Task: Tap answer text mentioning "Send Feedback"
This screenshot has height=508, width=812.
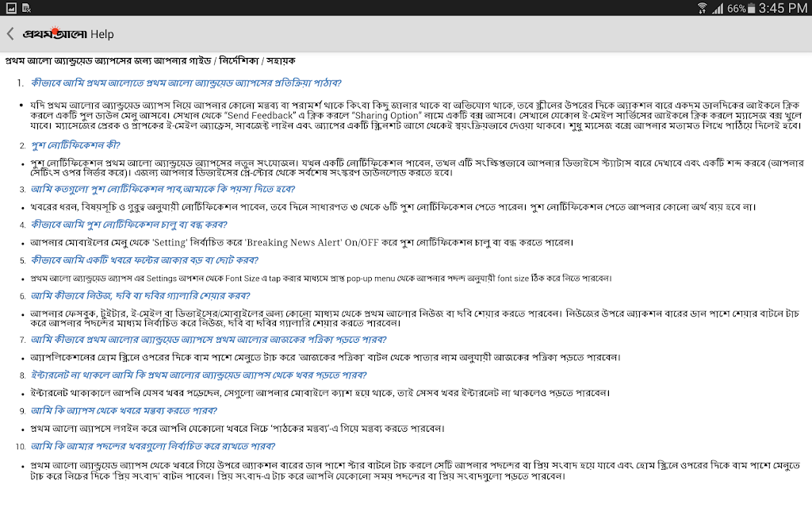Action: [416, 115]
